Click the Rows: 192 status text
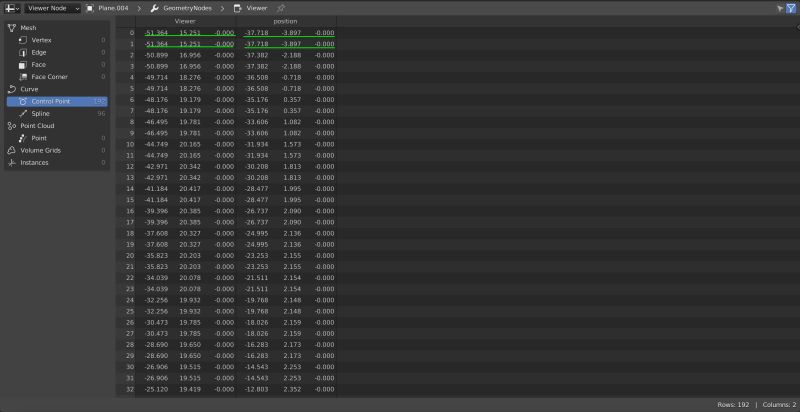 pos(733,405)
